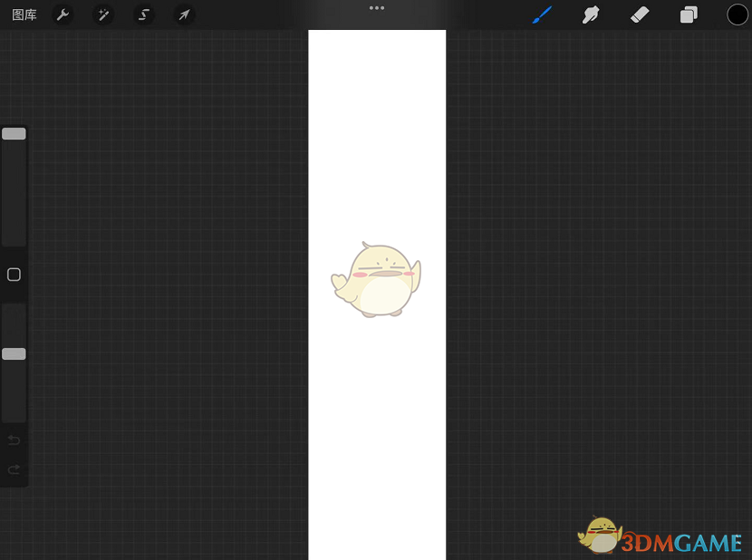Switch to the Eraser tool
752x560 pixels.
tap(640, 14)
